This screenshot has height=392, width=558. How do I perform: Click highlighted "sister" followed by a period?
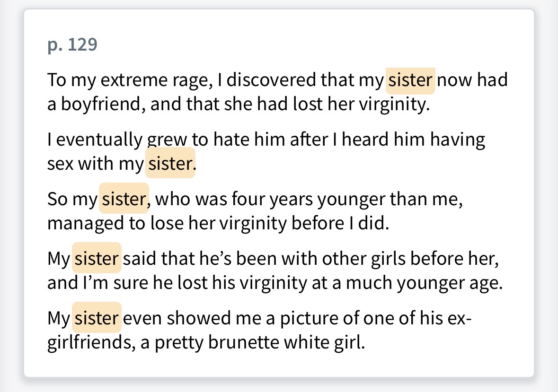pyautogui.click(x=169, y=164)
